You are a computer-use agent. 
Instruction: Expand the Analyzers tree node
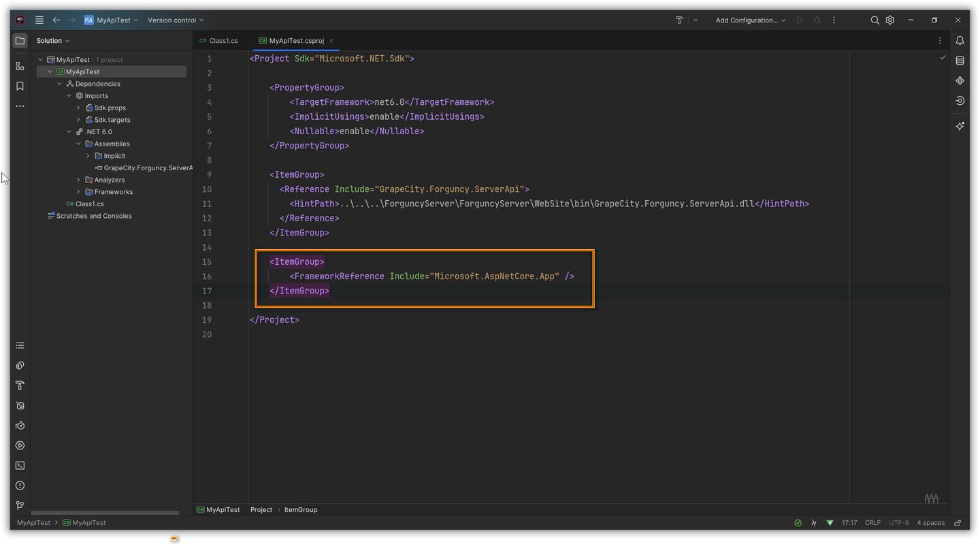tap(78, 180)
